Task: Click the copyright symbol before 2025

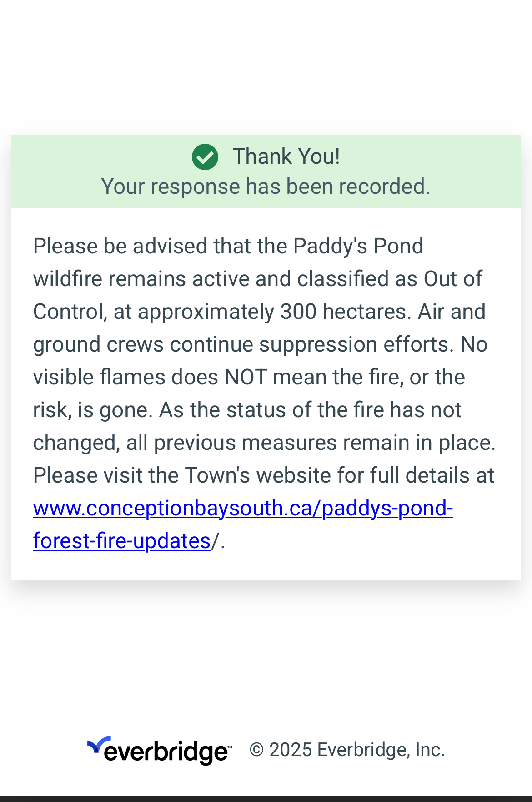Action: coord(256,750)
